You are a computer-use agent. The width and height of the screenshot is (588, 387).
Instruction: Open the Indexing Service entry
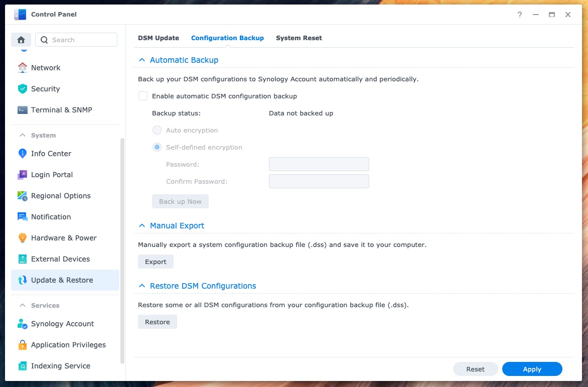[65, 366]
